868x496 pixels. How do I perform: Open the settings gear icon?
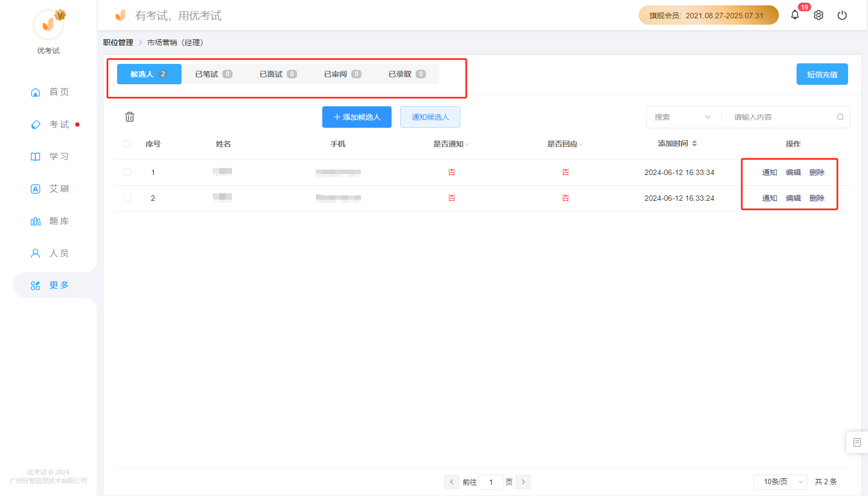(x=818, y=15)
